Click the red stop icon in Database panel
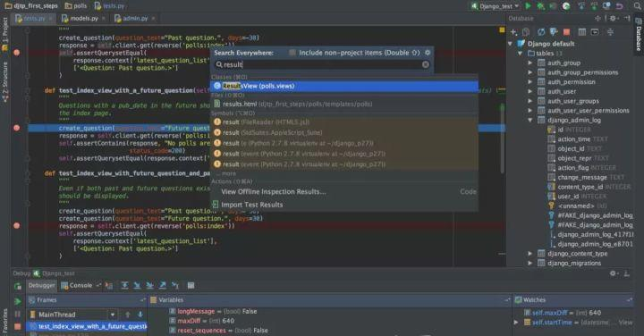 [566, 32]
